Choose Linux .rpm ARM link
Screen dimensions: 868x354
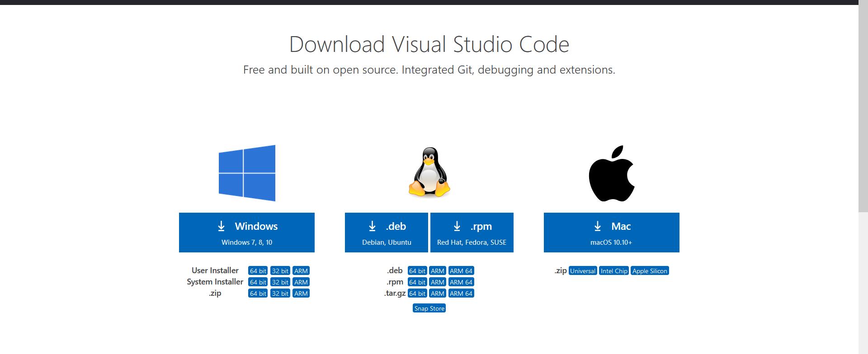click(x=438, y=282)
